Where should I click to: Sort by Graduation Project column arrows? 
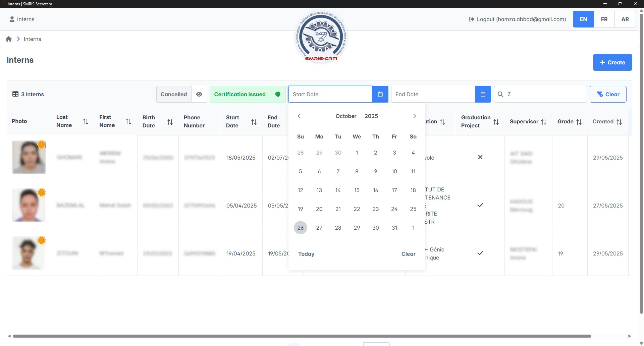pos(496,122)
